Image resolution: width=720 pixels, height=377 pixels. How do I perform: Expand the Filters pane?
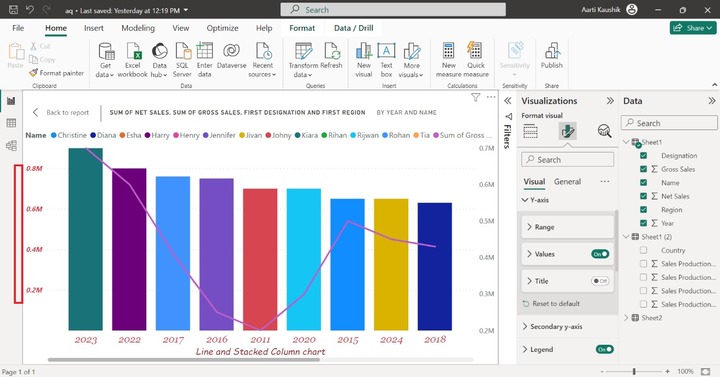click(507, 101)
